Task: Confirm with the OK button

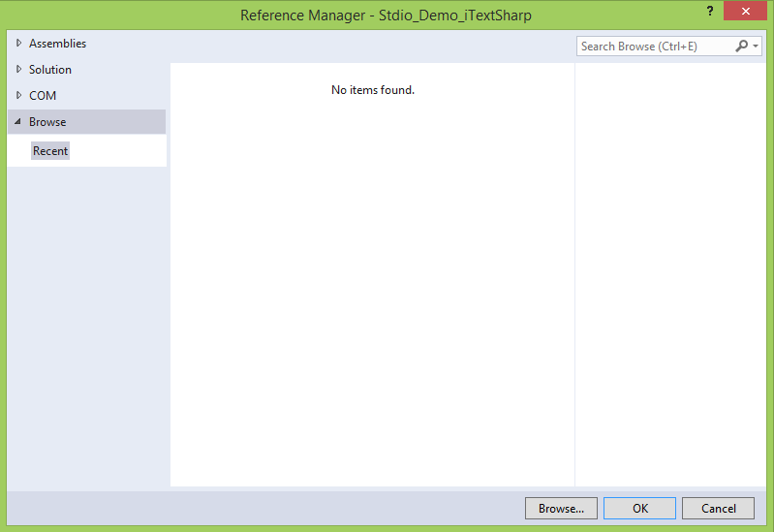Action: tap(639, 509)
